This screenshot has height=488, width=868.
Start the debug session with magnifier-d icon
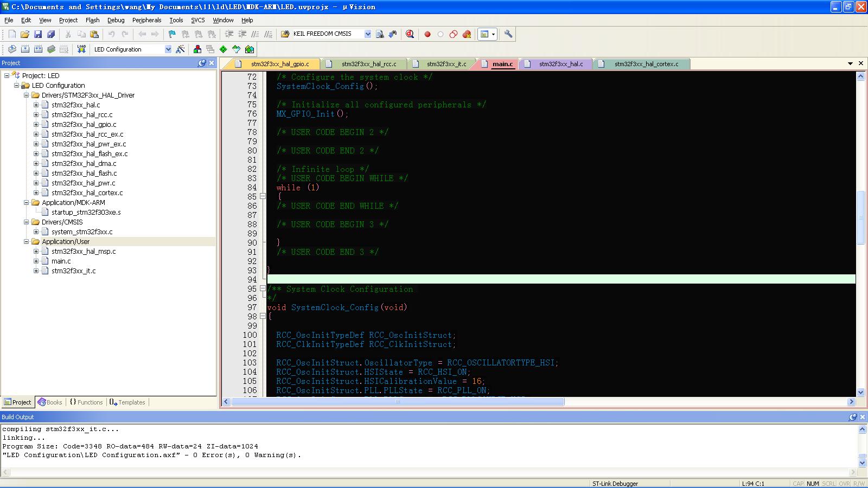(410, 34)
